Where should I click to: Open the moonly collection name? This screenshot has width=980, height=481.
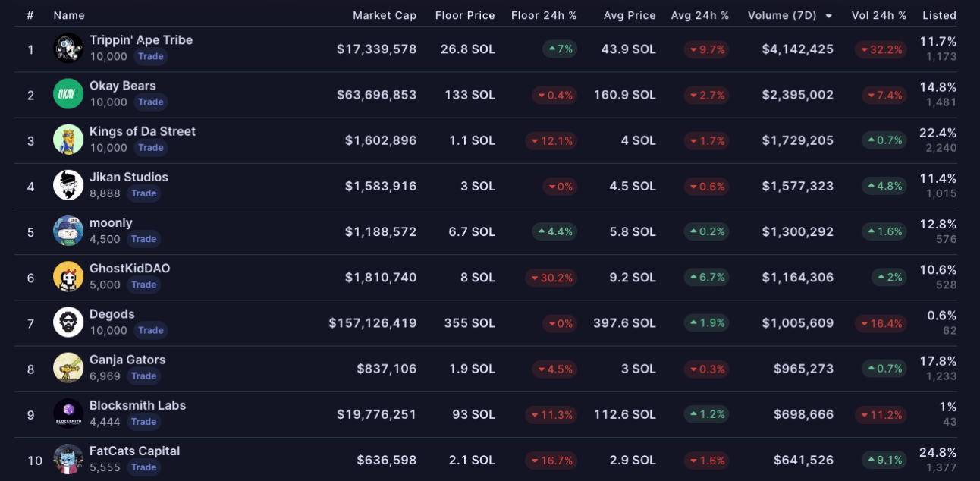point(111,222)
